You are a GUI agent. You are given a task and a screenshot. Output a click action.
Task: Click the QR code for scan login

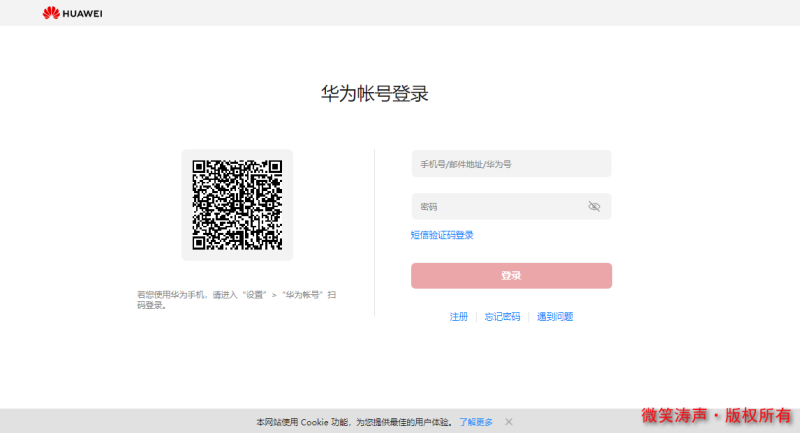[x=237, y=205]
